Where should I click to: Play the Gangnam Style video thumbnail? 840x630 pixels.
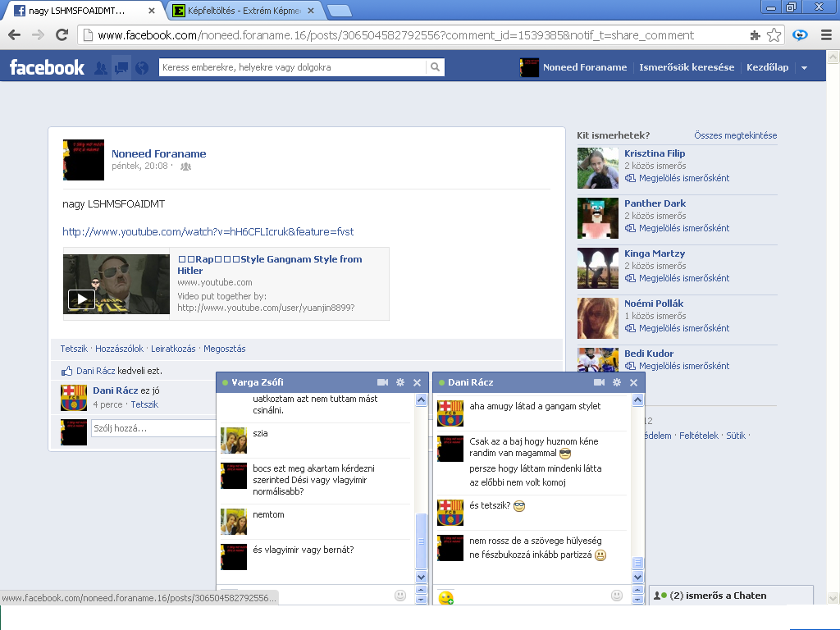pos(81,299)
